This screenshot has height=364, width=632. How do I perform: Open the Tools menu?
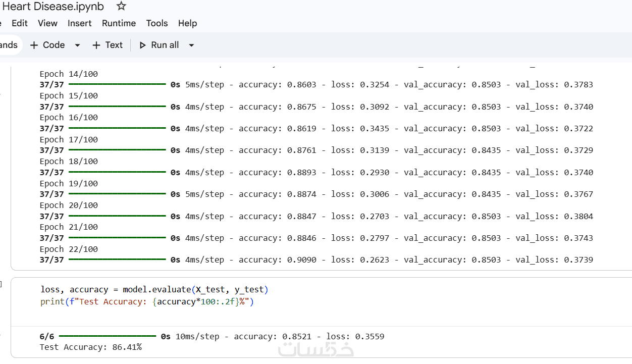coord(156,23)
